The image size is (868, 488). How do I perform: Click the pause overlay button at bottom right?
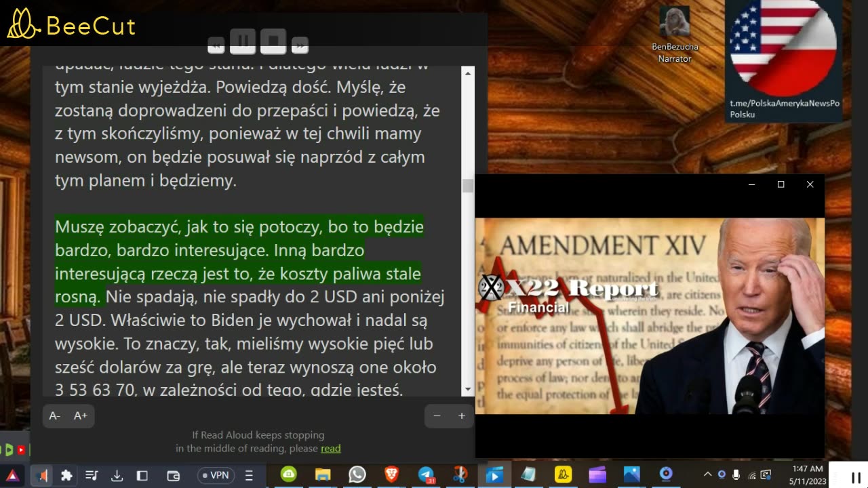pyautogui.click(x=856, y=477)
